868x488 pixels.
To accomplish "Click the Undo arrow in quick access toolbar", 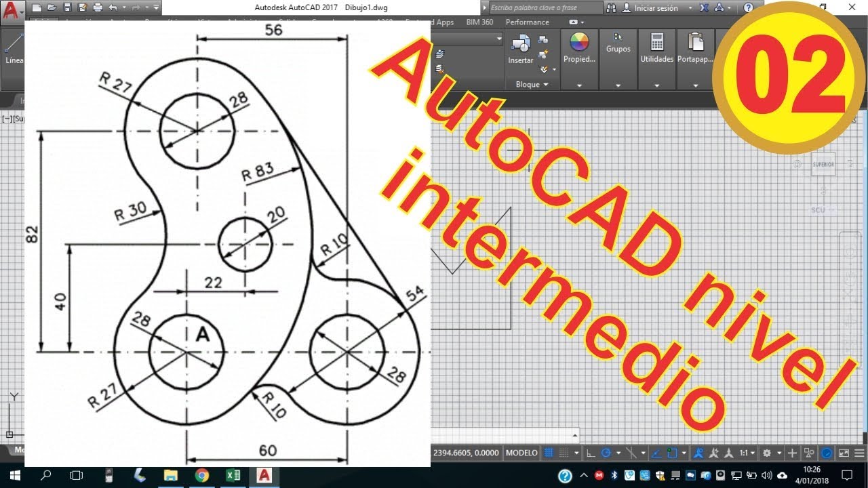I will (x=113, y=8).
